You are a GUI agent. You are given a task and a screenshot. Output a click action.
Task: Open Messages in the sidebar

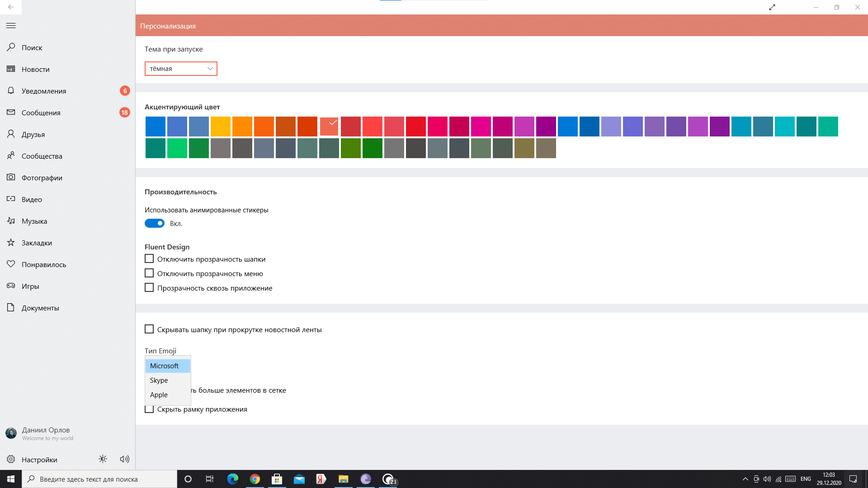pyautogui.click(x=41, y=113)
